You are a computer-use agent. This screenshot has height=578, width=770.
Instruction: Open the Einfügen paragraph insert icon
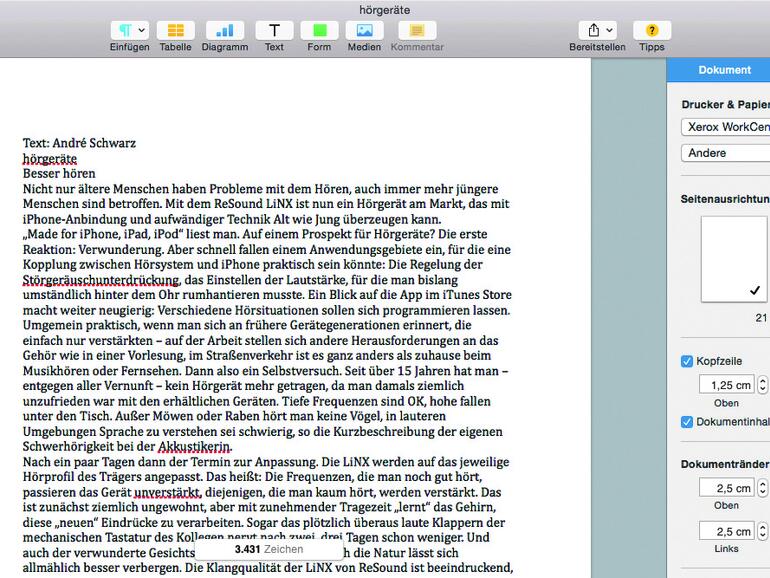[125, 30]
